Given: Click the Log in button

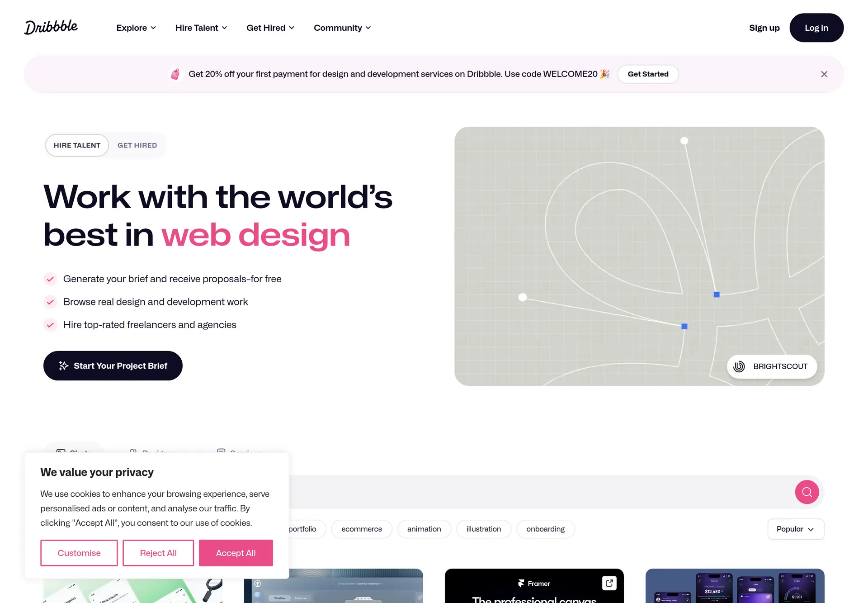Looking at the screenshot, I should (816, 28).
